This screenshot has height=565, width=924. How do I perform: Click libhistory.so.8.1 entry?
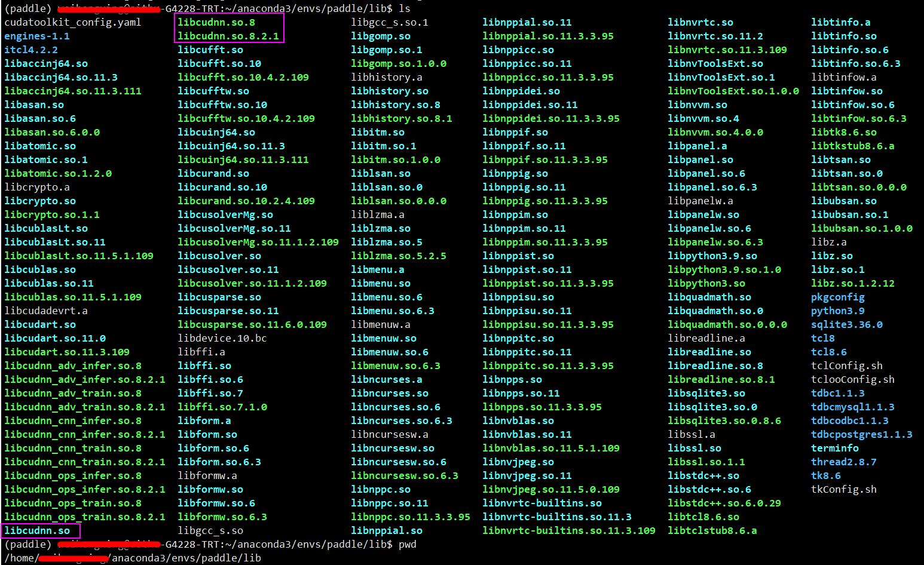402,118
